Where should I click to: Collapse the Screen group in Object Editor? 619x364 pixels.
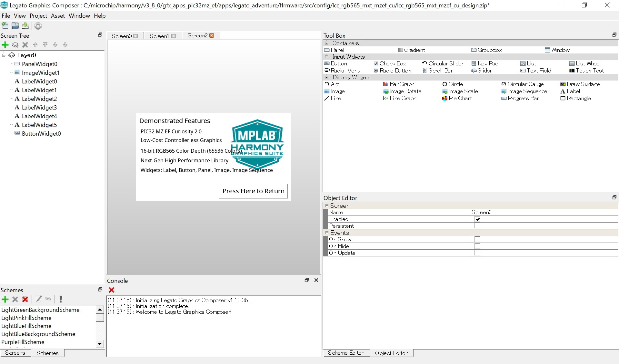coord(327,206)
